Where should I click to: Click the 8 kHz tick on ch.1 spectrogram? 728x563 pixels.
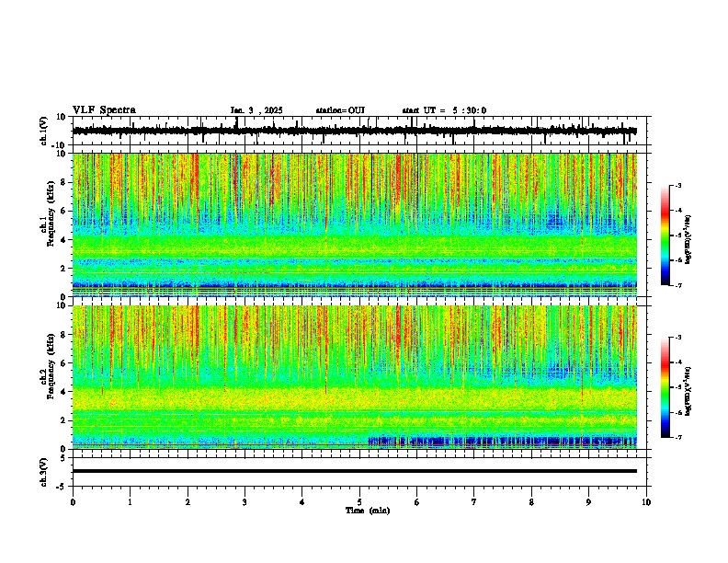64,182
